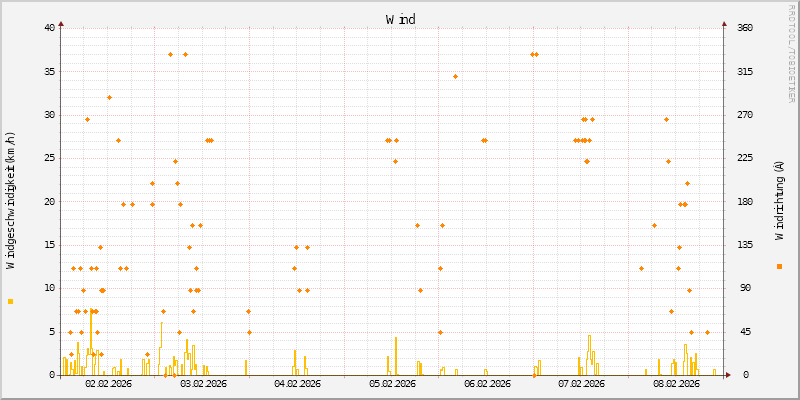Select the 04.02.2026 date label
The height and width of the screenshot is (400, 800).
coord(297,383)
